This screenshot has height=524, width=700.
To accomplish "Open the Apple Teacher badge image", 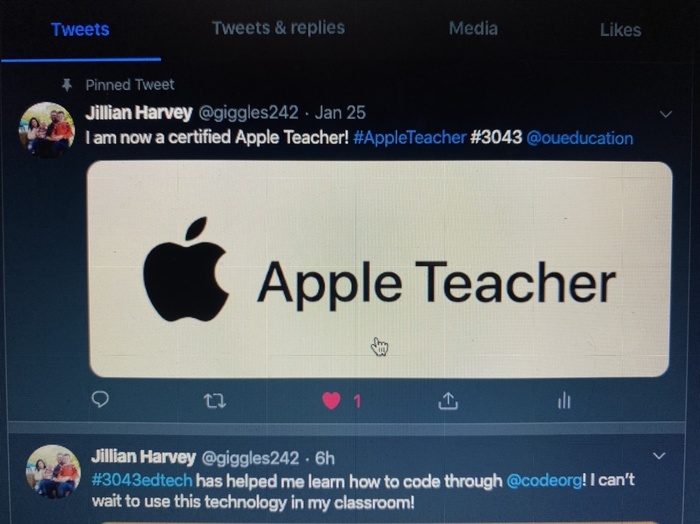I will (379, 269).
